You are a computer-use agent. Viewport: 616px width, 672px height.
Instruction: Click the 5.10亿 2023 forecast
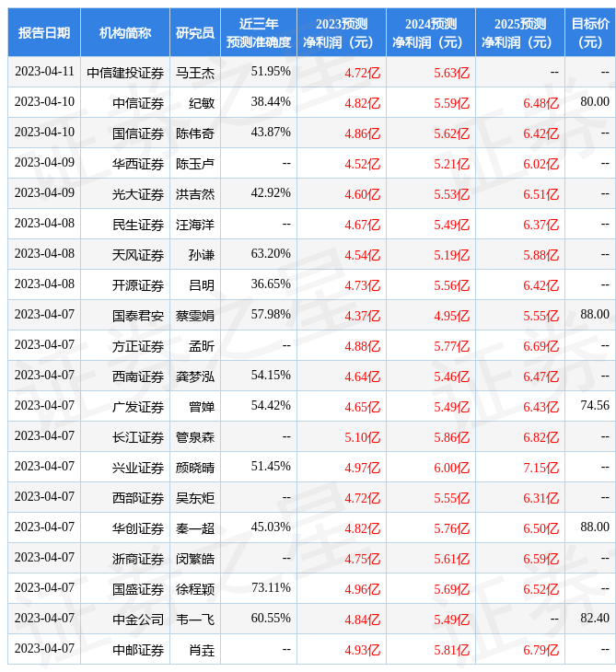tap(362, 437)
